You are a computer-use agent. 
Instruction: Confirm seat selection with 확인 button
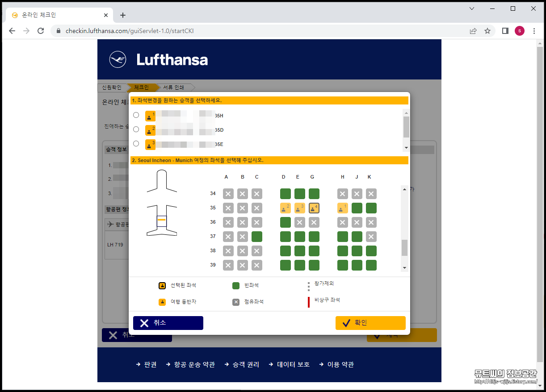pyautogui.click(x=370, y=323)
